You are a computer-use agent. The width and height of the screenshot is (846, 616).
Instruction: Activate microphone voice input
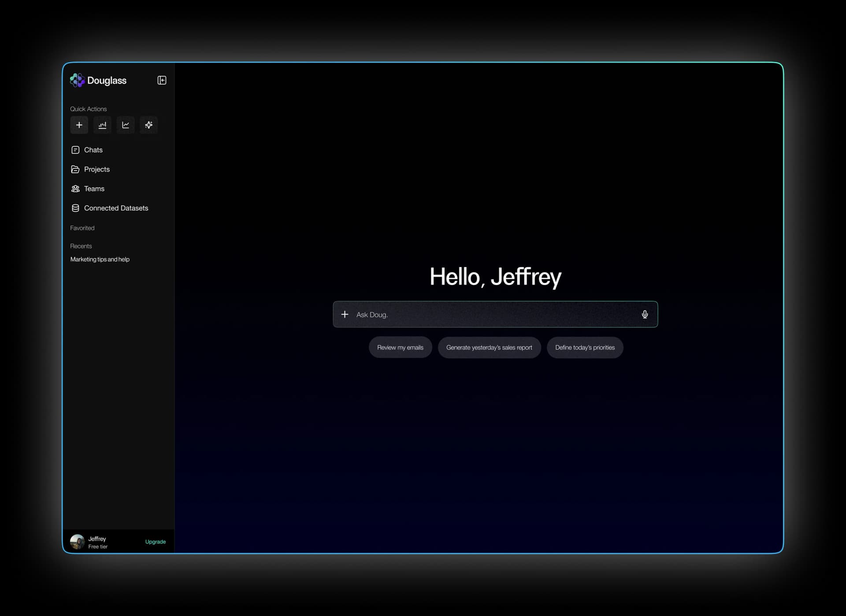pos(645,314)
